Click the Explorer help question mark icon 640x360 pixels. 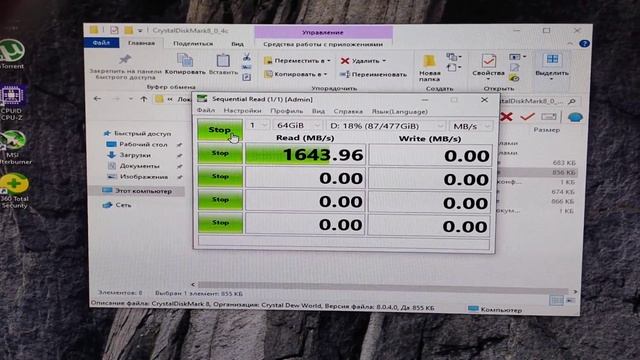[584, 44]
